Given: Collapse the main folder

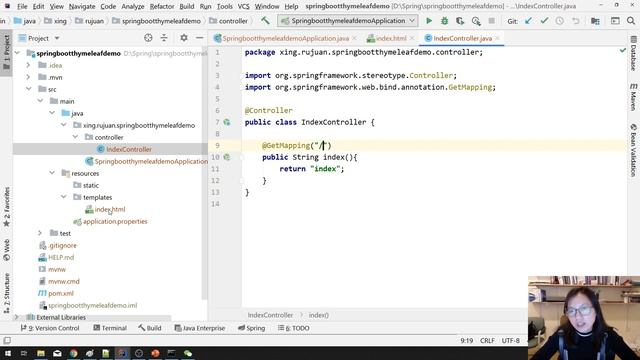Looking at the screenshot, I should pyautogui.click(x=40, y=101).
